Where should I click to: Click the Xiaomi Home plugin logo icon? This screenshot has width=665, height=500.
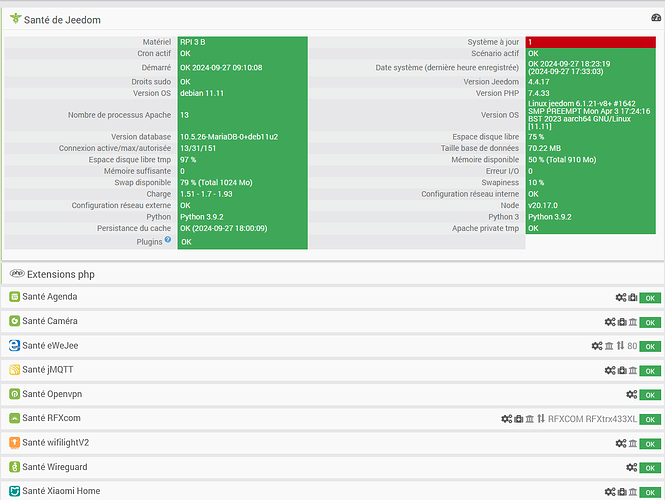coord(14,491)
